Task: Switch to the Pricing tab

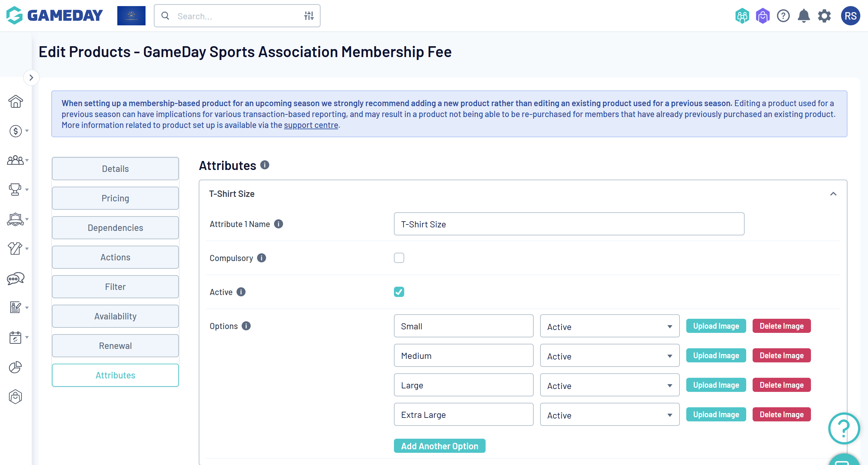Action: (115, 198)
